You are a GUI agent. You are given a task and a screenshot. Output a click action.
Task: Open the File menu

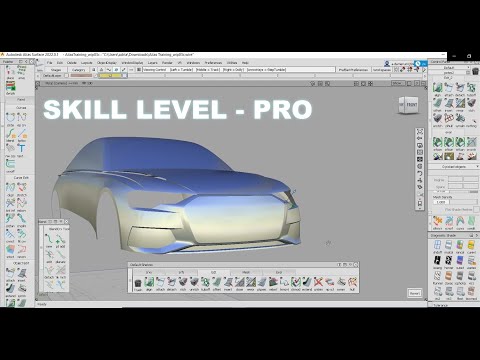(49, 63)
